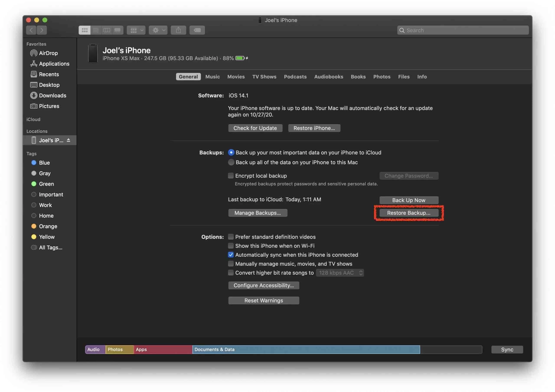Click the Downloads folder icon
Image resolution: width=555 pixels, height=392 pixels.
pyautogui.click(x=33, y=95)
